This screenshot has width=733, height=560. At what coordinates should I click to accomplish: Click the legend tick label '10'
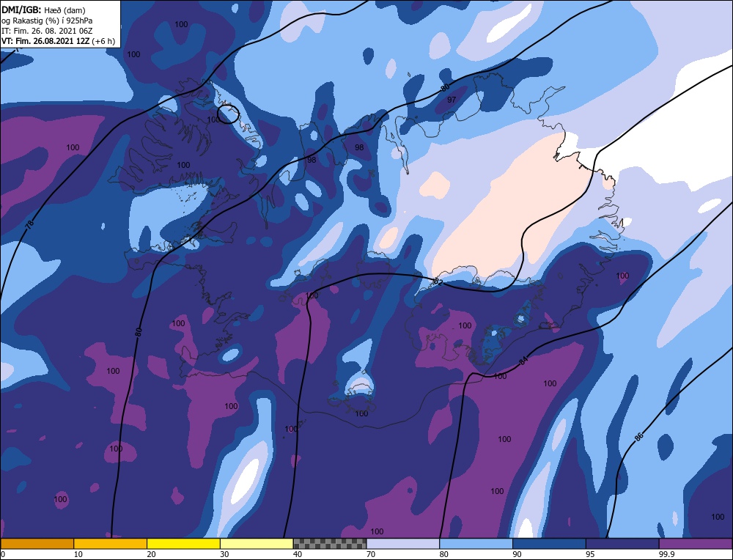pyautogui.click(x=78, y=554)
